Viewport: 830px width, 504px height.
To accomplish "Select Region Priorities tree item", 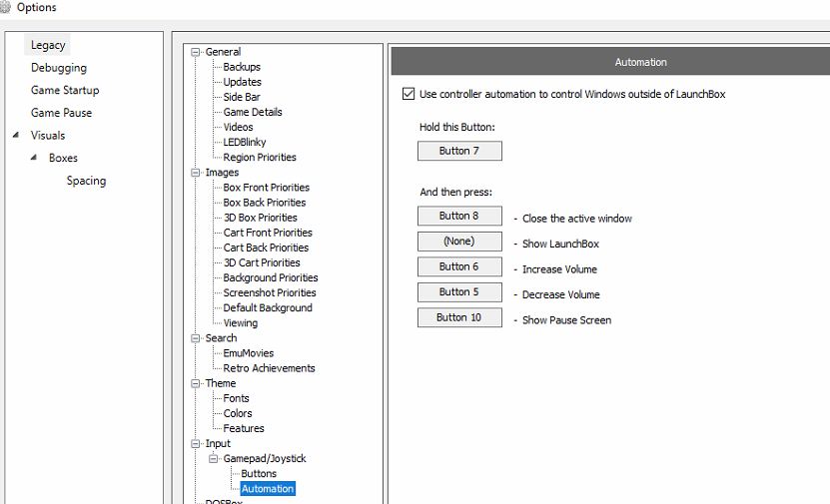I will [260, 157].
